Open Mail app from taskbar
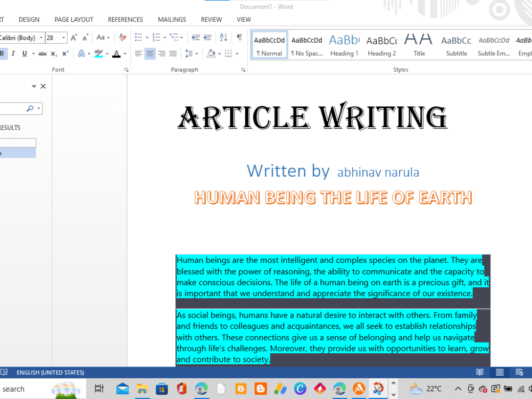This screenshot has height=399, width=532. [x=122, y=389]
